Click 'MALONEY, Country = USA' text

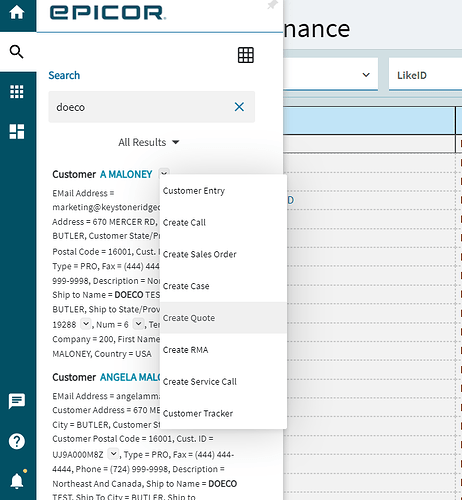[x=102, y=354]
